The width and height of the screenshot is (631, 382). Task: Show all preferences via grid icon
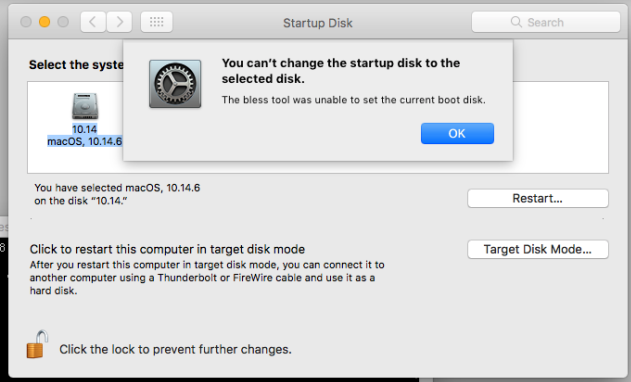pyautogui.click(x=157, y=22)
